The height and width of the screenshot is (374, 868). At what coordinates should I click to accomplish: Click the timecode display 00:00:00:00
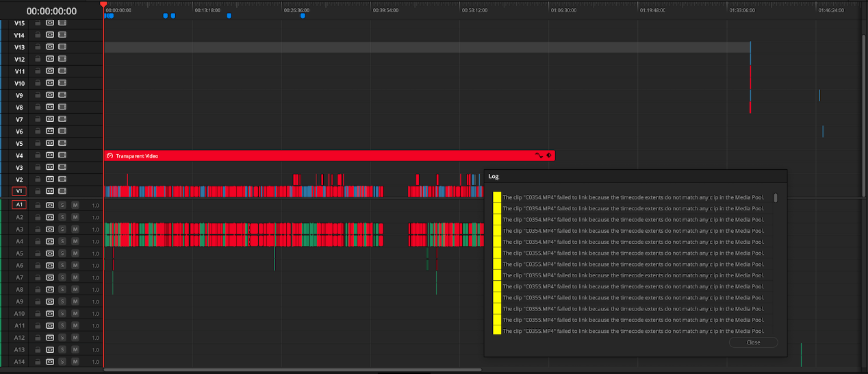(51, 12)
